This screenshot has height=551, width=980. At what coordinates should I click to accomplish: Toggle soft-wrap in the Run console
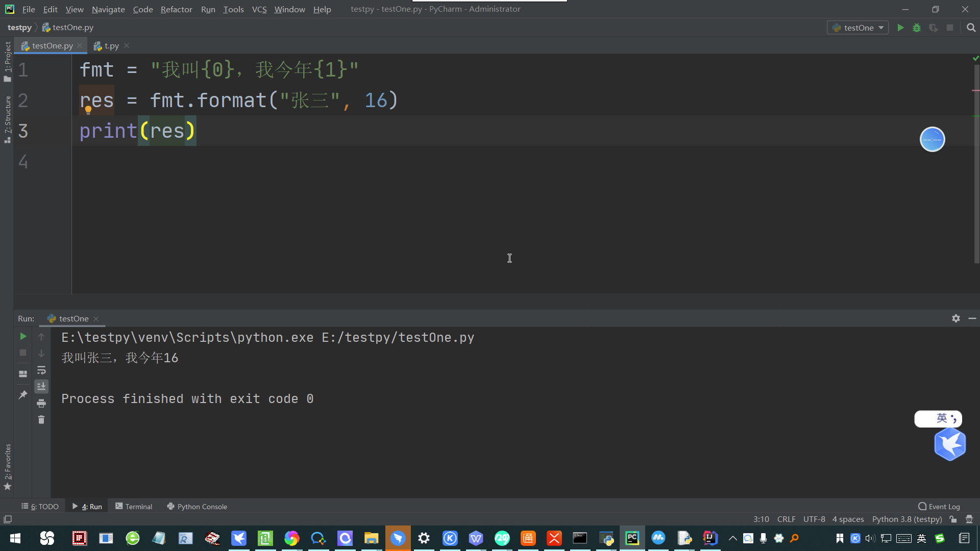[41, 370]
